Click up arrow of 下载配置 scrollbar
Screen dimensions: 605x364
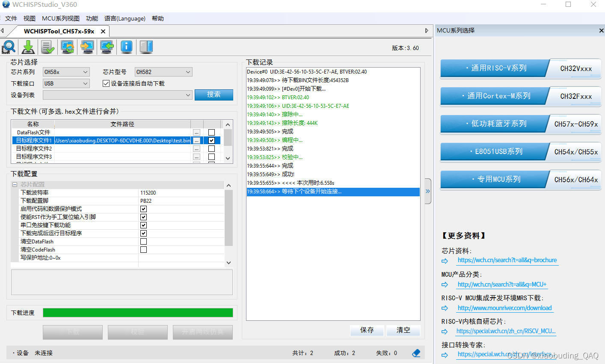(x=228, y=185)
